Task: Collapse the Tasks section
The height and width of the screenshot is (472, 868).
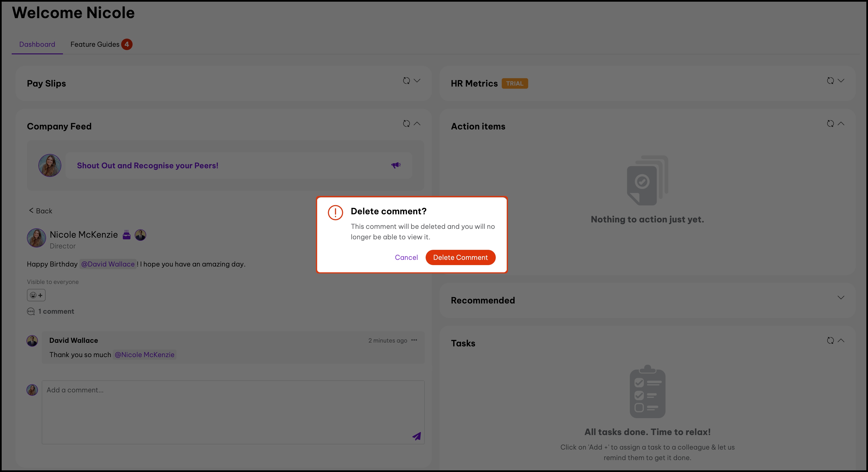Action: 841,341
